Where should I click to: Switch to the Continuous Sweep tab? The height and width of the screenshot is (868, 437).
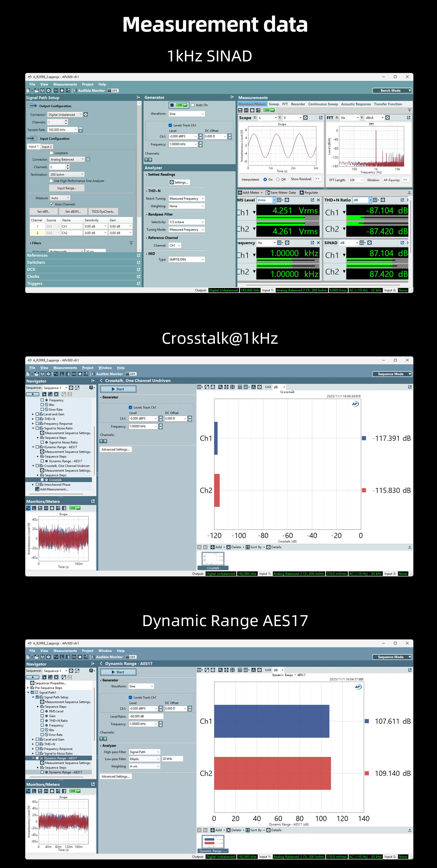click(323, 104)
